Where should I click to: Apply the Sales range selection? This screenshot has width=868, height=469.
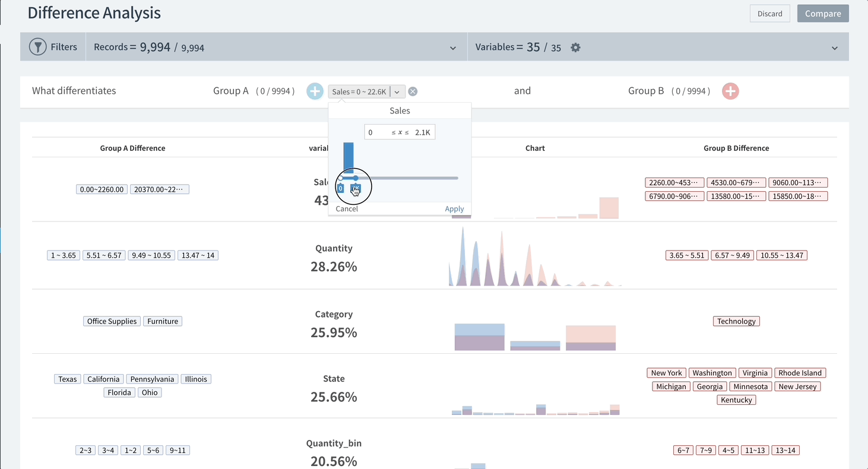pyautogui.click(x=454, y=209)
